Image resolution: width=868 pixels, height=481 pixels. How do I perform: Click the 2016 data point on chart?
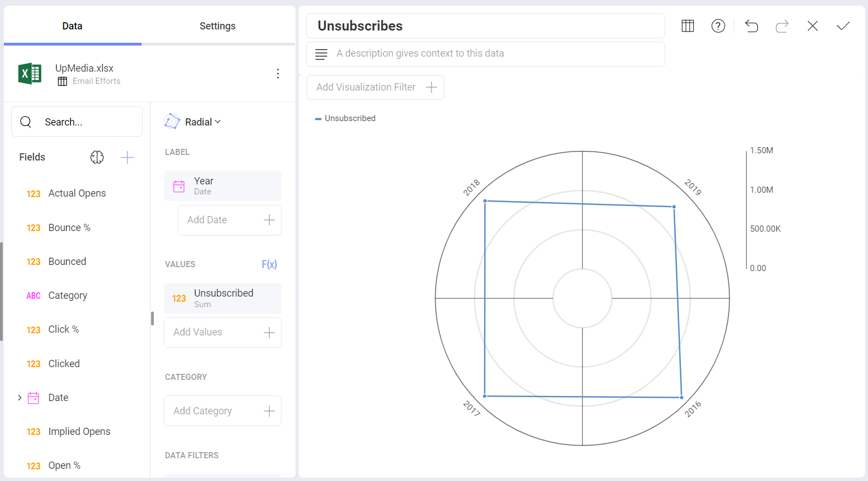[x=681, y=398]
